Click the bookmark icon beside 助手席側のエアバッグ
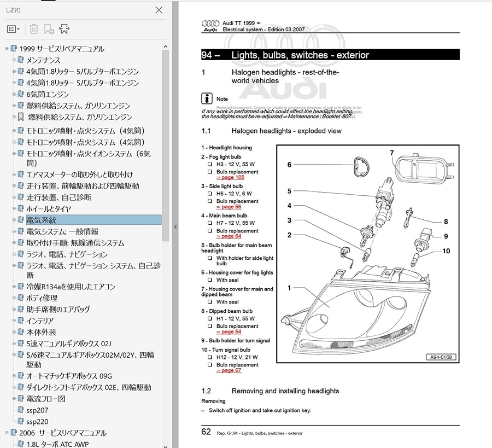 pos(21,309)
